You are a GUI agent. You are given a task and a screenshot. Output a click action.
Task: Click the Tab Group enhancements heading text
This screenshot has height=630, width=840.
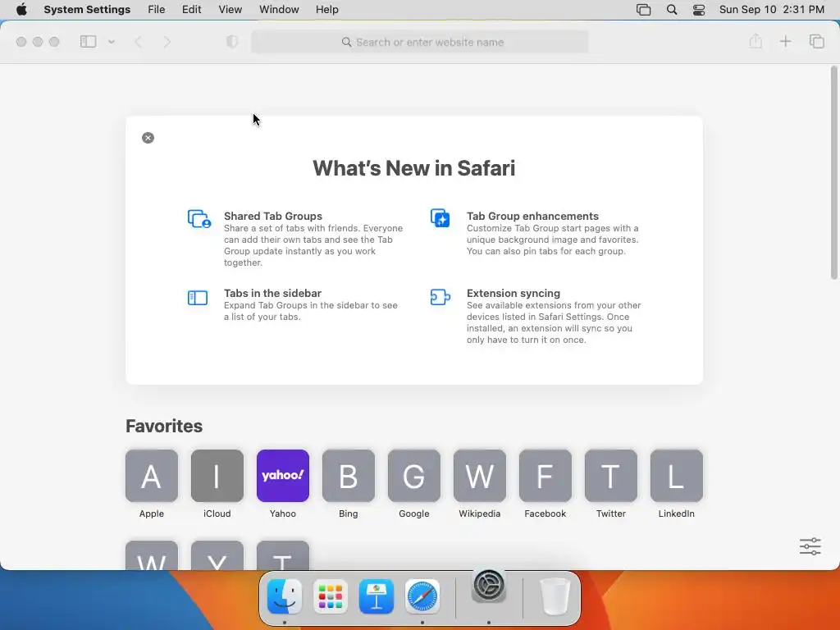click(532, 216)
